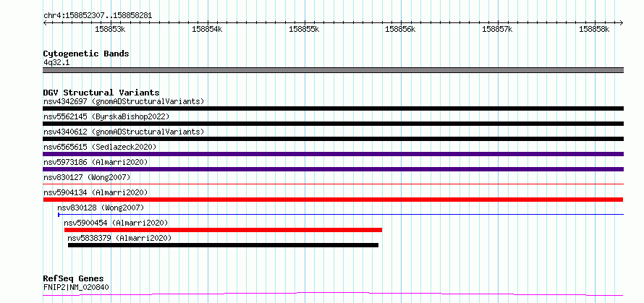Open variant nsv6565615 (Sedlazeck2020) label
The height and width of the screenshot is (303, 644).
[100, 147]
